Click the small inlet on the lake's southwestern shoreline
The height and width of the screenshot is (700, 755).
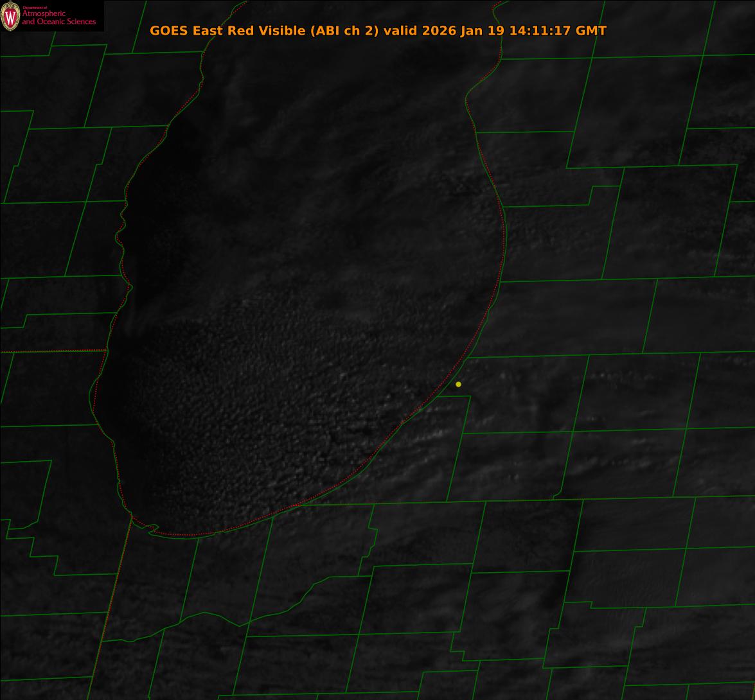[152, 528]
